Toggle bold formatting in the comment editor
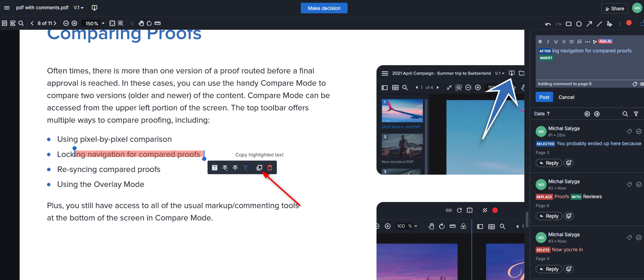 pyautogui.click(x=540, y=41)
